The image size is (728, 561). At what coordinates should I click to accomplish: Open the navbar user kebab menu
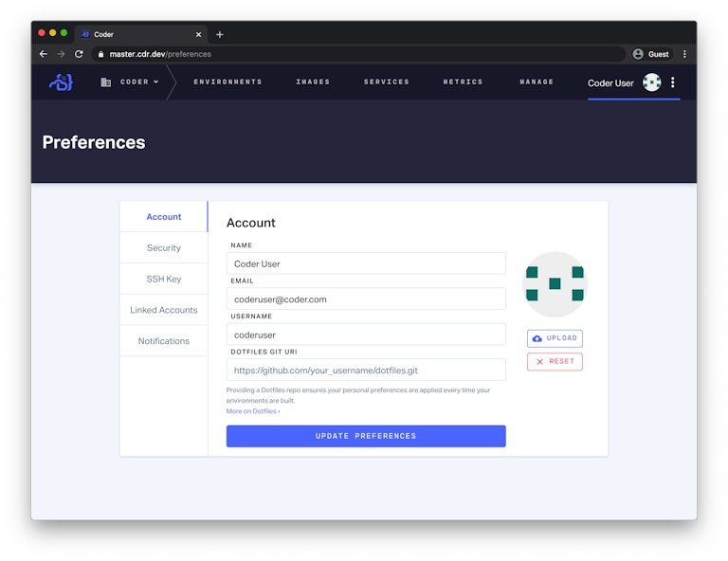click(672, 82)
